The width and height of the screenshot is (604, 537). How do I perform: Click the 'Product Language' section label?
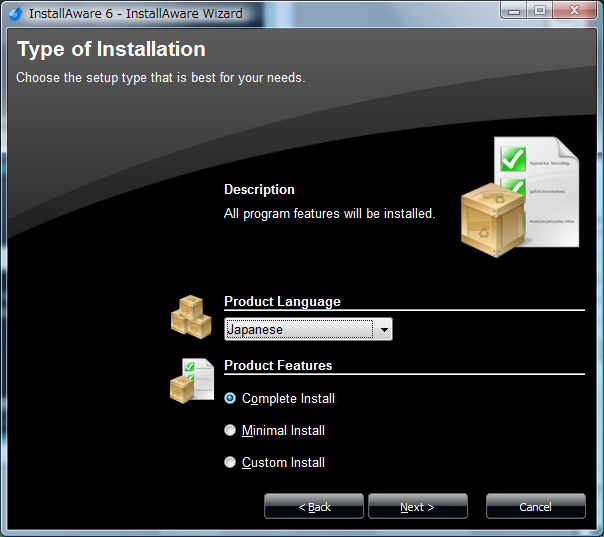282,301
